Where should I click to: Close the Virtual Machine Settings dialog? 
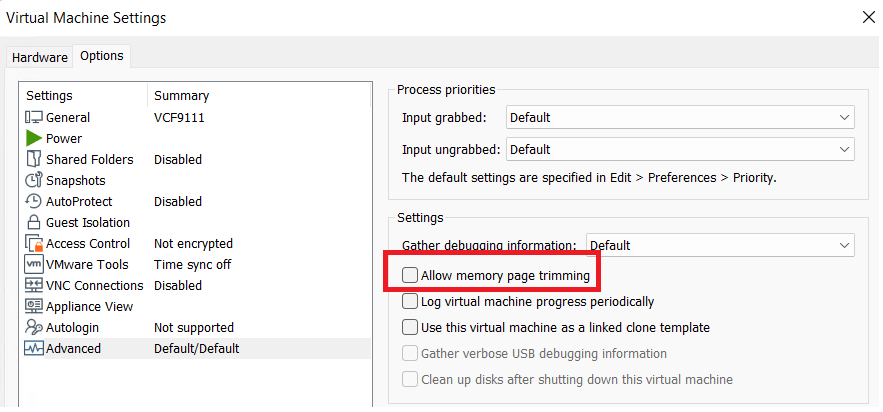click(867, 17)
